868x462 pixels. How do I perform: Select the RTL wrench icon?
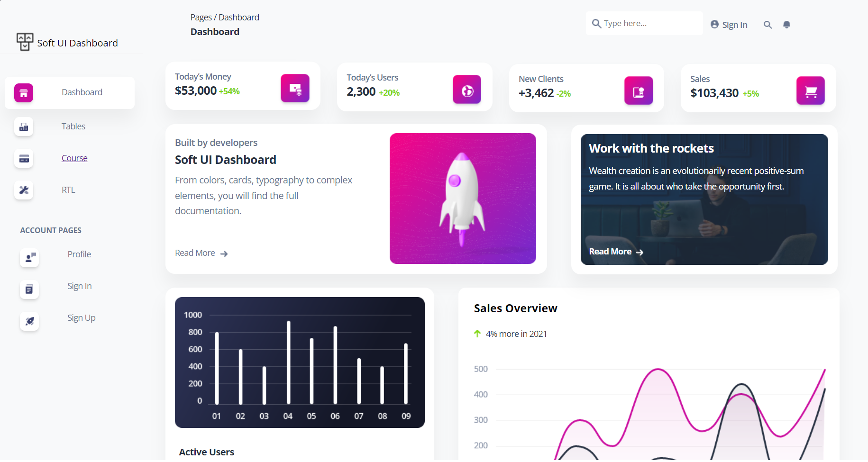coord(24,190)
